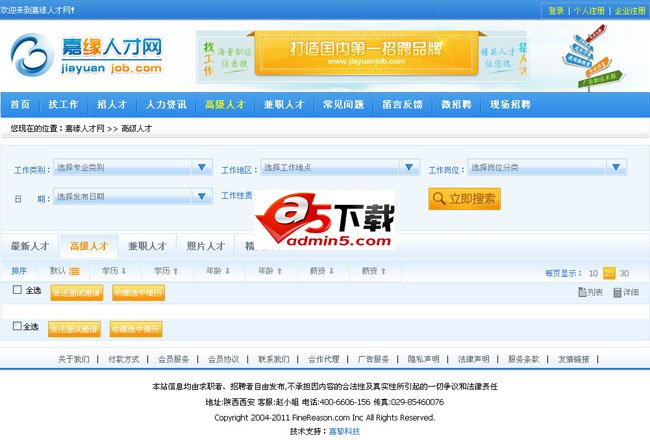Open 兼职人才 in the navigation bar
The image size is (650, 440).
coord(284,105)
